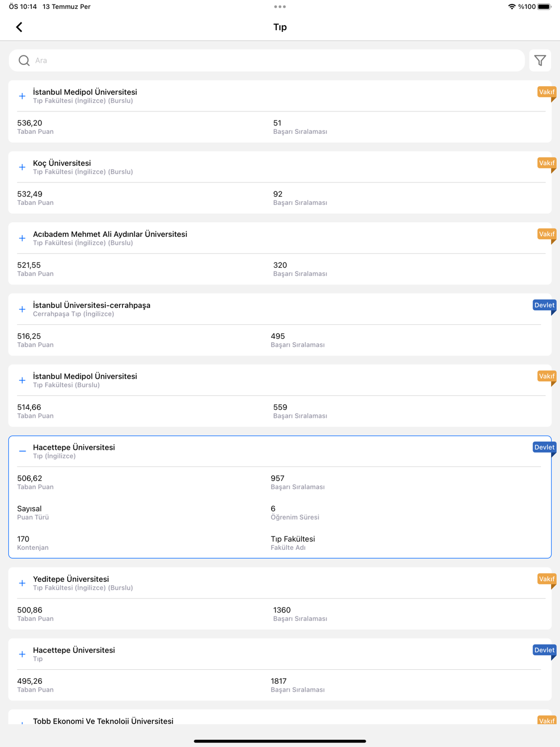Select başarı sıralaması value 559
Image resolution: width=560 pixels, height=747 pixels.
pos(280,408)
